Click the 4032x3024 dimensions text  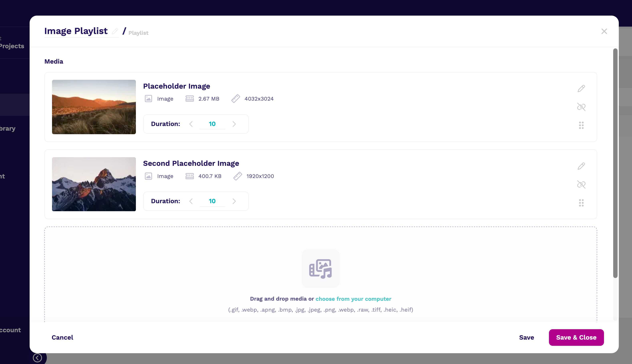click(x=259, y=99)
